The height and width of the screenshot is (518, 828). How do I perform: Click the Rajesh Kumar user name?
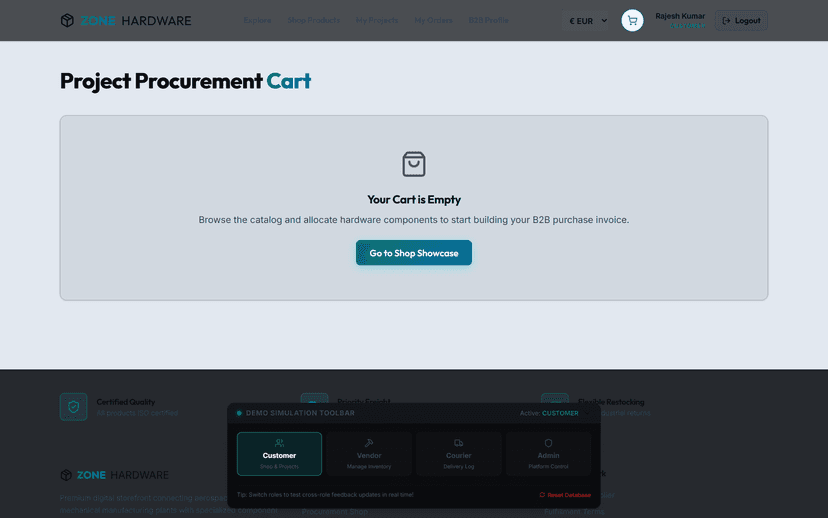pyautogui.click(x=680, y=16)
